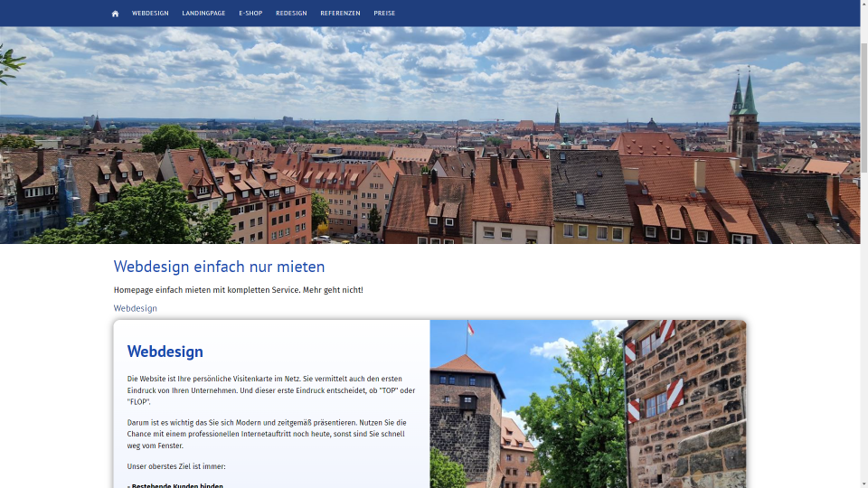This screenshot has height=488, width=868.
Task: Click the 'Webdesign einfach nur mieten' heading
Action: point(219,267)
